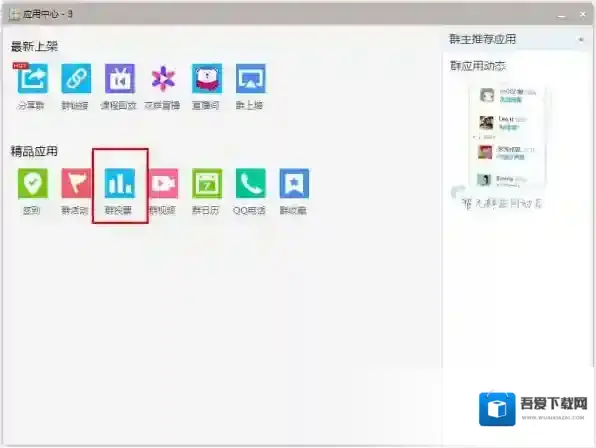Click the 应用中心 title bar app icon
Image resolution: width=596 pixels, height=448 pixels.
tap(14, 14)
